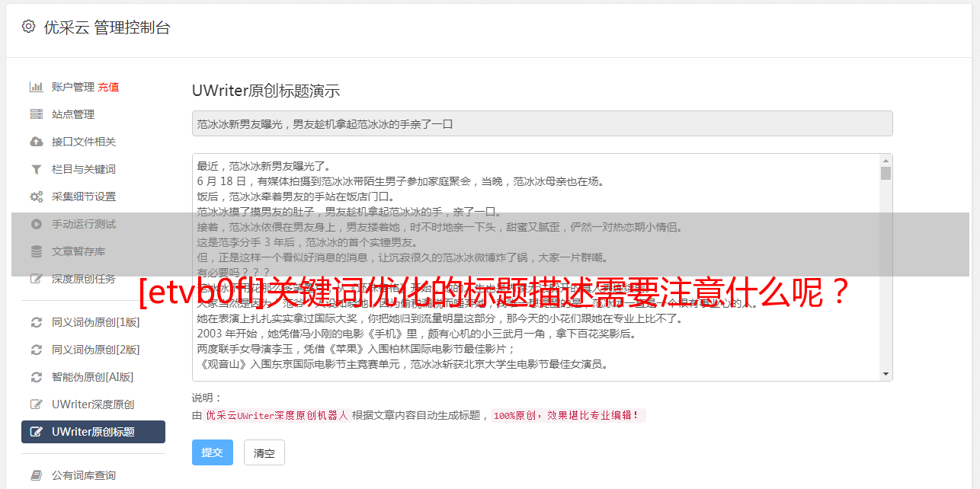Click the line starting 《观音山》入围东京国际电影节
The image size is (980, 489).
(x=402, y=364)
